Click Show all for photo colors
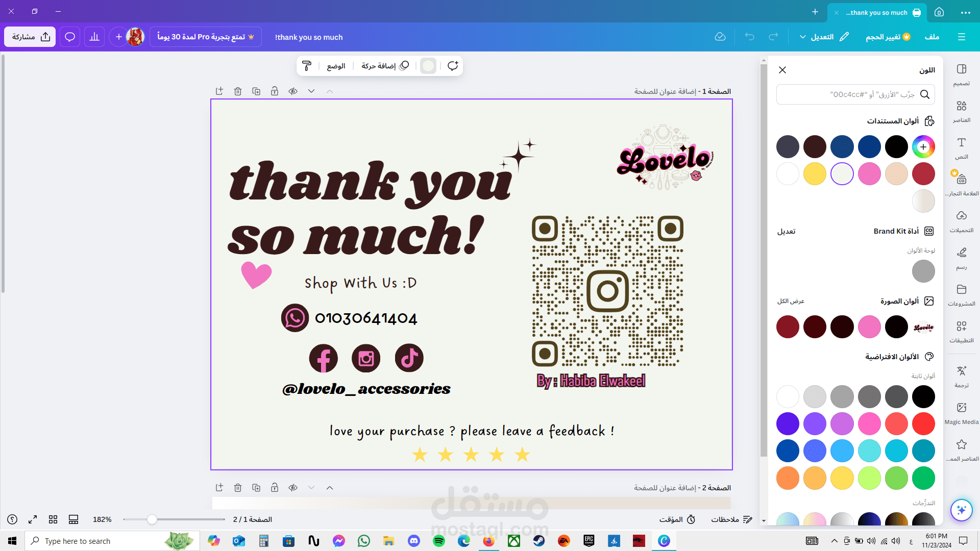 [x=791, y=301]
